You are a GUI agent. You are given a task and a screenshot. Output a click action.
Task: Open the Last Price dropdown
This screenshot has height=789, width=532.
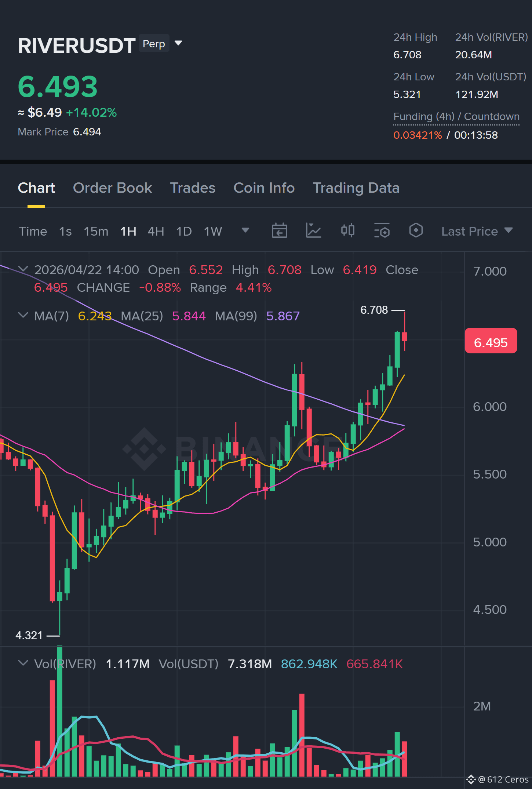(x=477, y=231)
